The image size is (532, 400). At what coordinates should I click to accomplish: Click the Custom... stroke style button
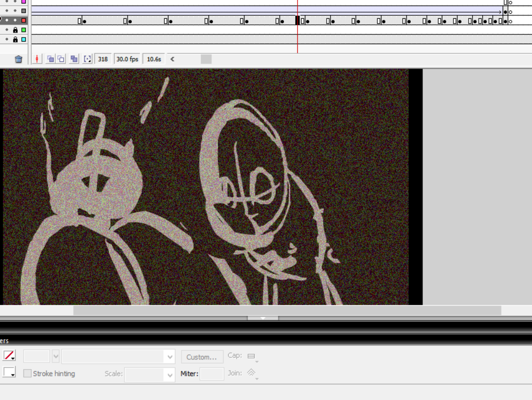[202, 357]
